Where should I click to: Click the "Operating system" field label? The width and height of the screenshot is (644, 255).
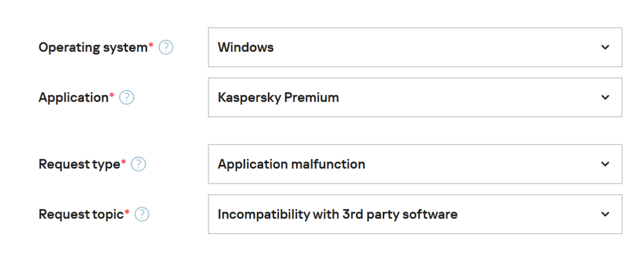click(93, 48)
